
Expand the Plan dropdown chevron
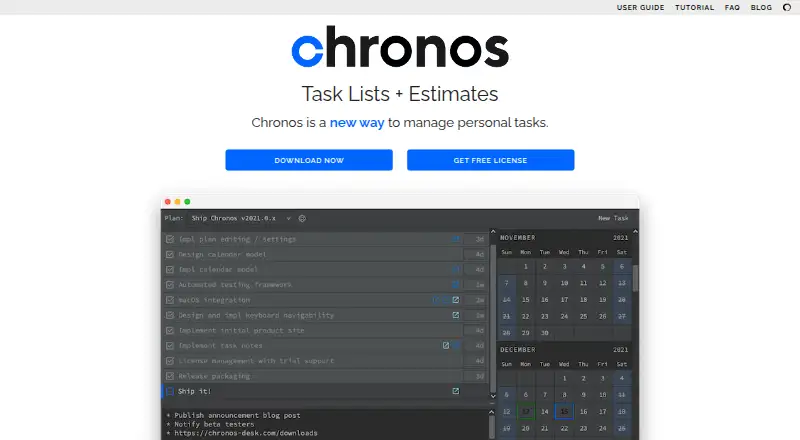click(x=288, y=218)
